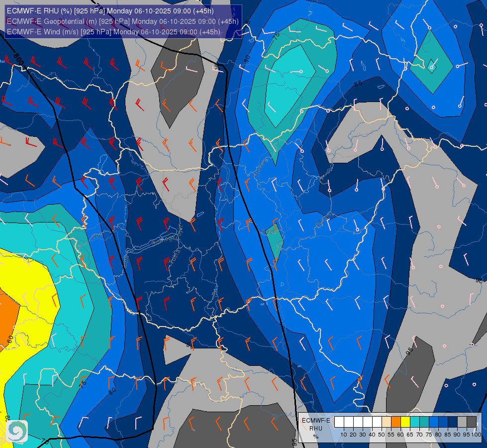This screenshot has width=487, height=448.
Task: Click the '85' humidity contour label
Action: 358,83
